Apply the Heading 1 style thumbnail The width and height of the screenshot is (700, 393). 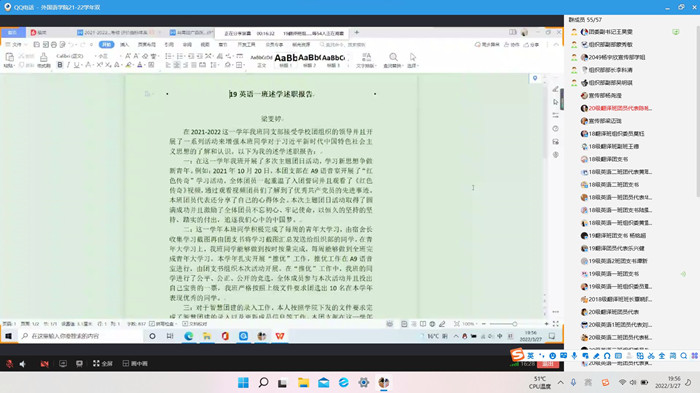tap(286, 60)
